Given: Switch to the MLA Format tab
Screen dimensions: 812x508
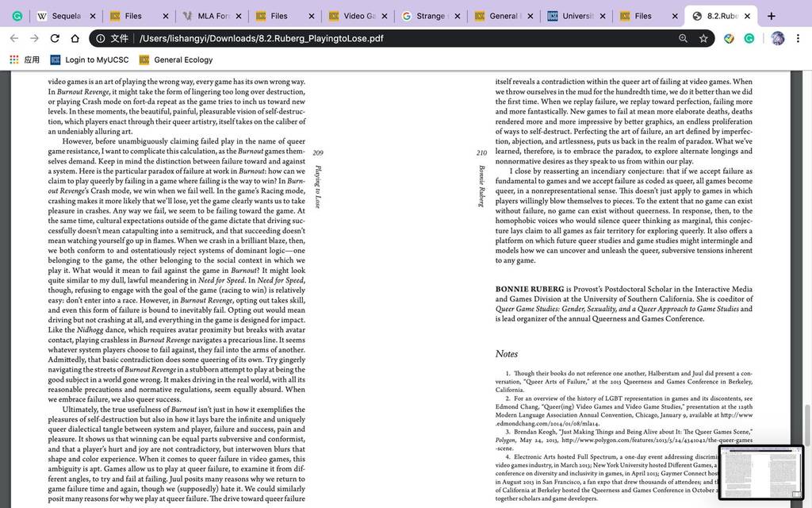Looking at the screenshot, I should click(206, 16).
